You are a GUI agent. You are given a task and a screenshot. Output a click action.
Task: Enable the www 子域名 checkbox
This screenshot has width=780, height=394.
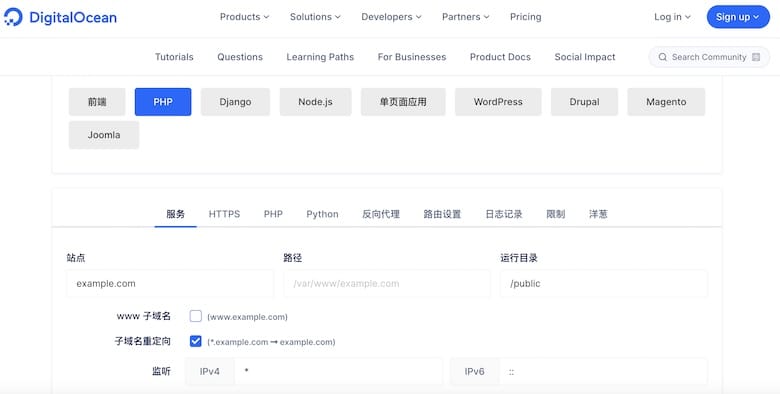[x=195, y=316]
